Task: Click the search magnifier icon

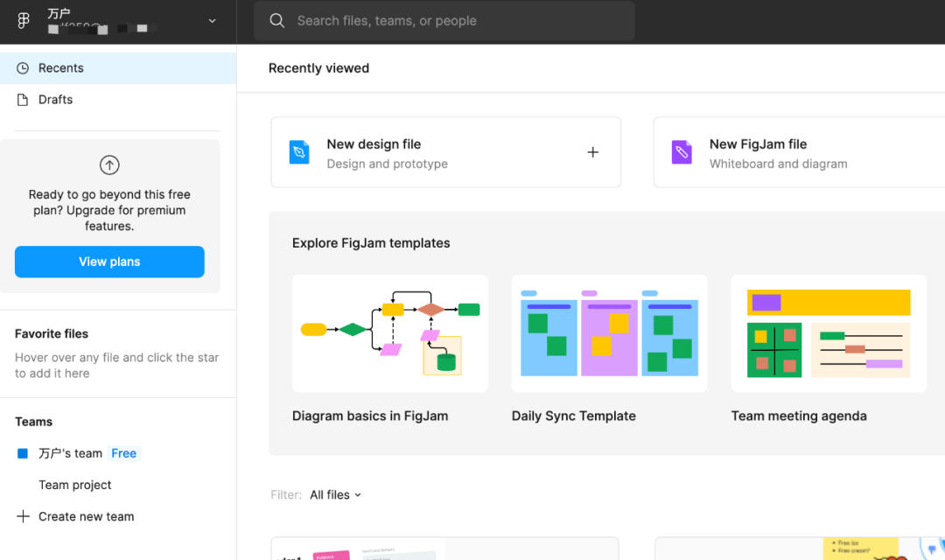Action: [277, 20]
